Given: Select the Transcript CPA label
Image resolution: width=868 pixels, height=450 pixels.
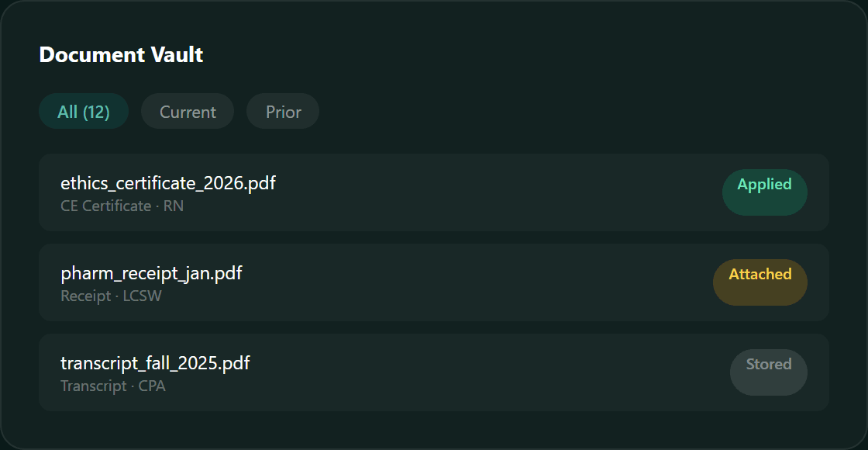Looking at the screenshot, I should [x=113, y=386].
